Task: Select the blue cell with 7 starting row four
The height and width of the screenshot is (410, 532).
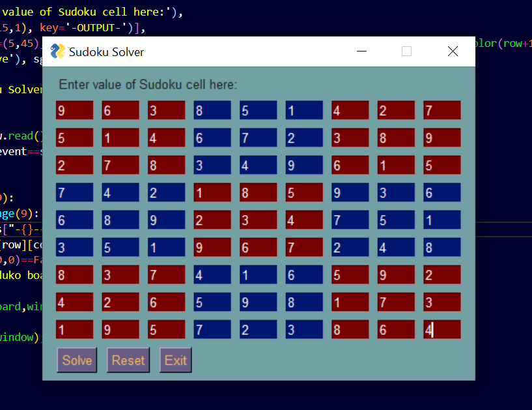Action: (x=74, y=192)
